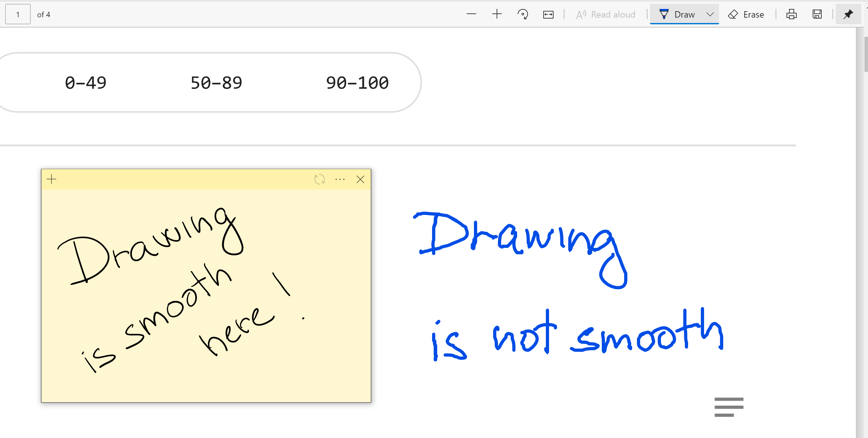Edit the page number field
868x438 pixels.
[x=18, y=14]
